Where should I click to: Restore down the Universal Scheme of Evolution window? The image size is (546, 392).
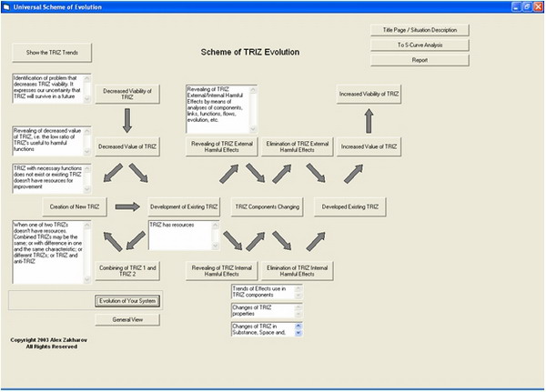click(x=527, y=6)
